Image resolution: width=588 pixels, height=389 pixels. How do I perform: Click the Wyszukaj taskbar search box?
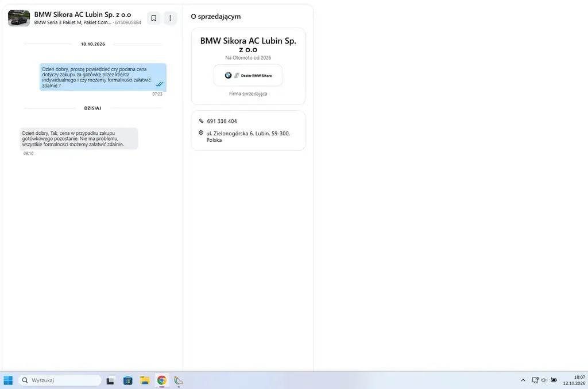click(x=60, y=380)
